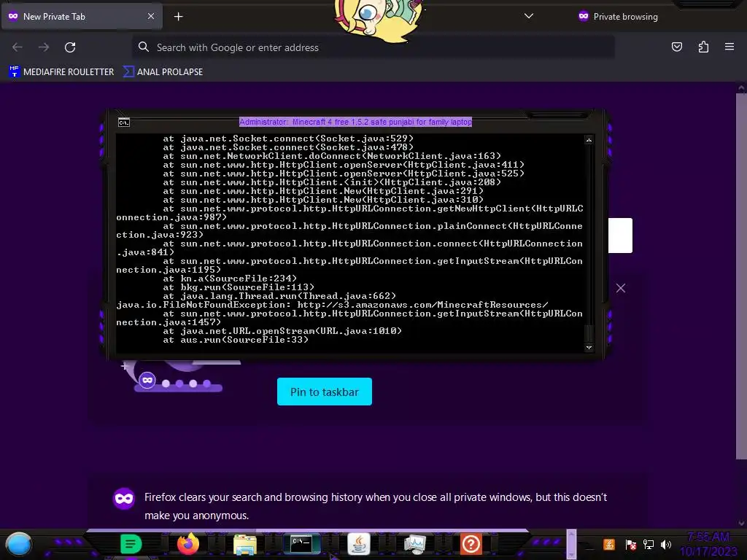Open Firefox from the taskbar
The image size is (747, 560).
[x=187, y=544]
